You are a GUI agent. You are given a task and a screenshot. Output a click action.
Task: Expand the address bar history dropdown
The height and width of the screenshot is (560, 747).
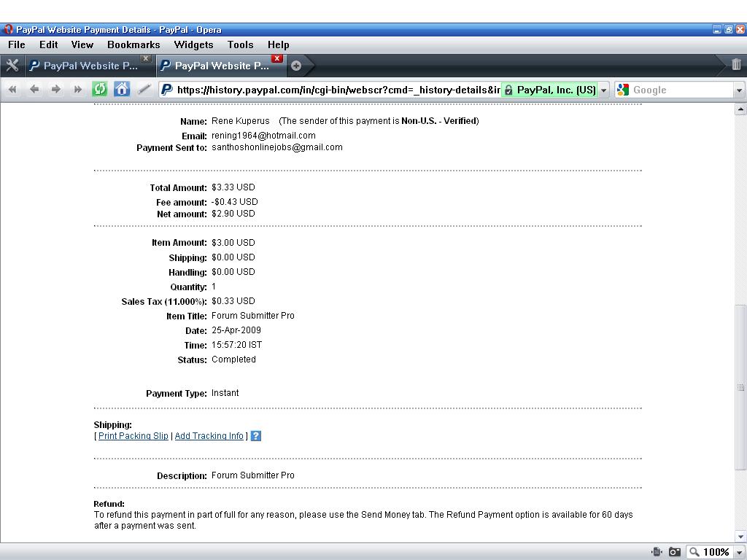(603, 90)
